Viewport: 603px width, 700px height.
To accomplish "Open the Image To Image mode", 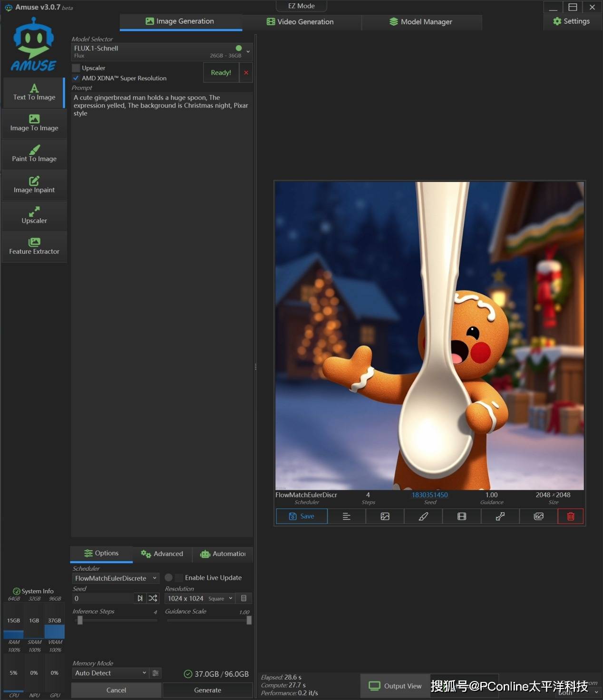I will pyautogui.click(x=34, y=123).
